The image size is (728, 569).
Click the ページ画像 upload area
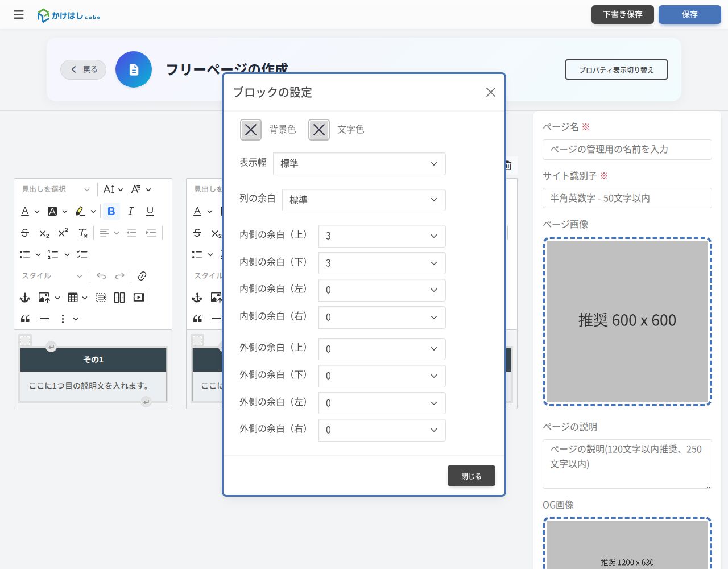(x=627, y=321)
